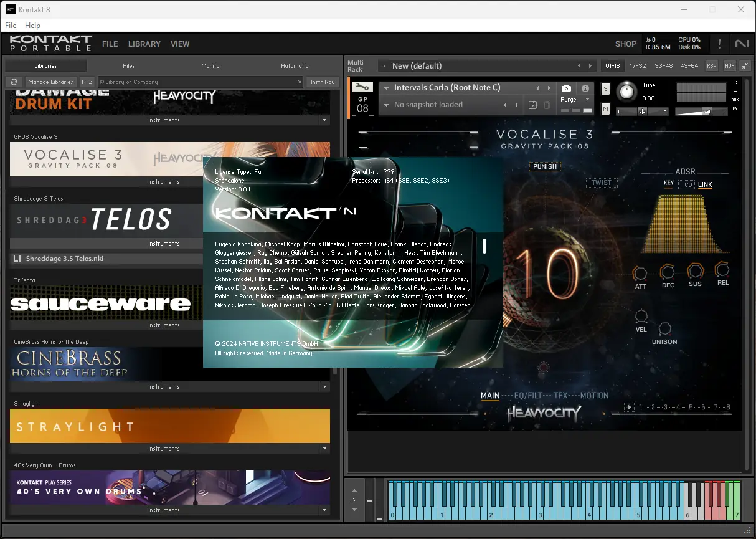Toggle ADSR LINK option
Screen dimensions: 756x539
pyautogui.click(x=705, y=184)
